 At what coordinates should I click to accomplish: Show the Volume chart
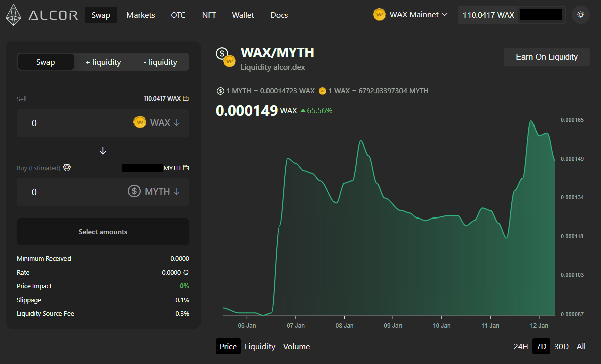coord(296,346)
